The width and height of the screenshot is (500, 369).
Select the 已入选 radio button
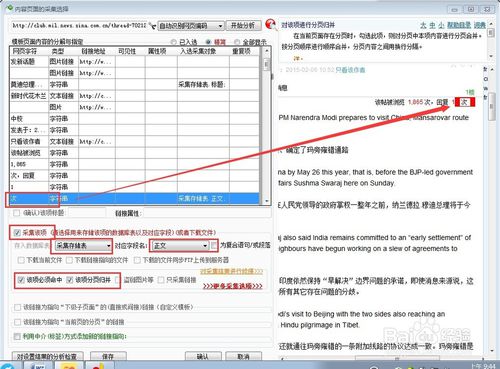tap(173, 42)
